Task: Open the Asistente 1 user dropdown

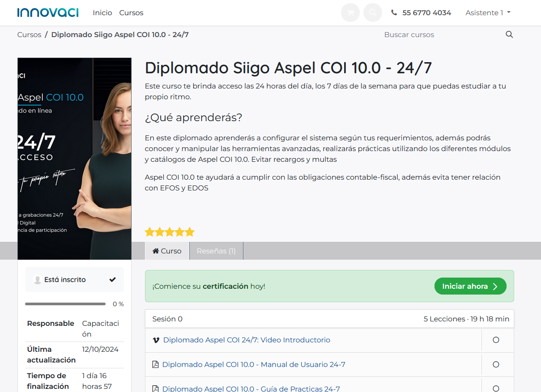Action: (x=488, y=13)
